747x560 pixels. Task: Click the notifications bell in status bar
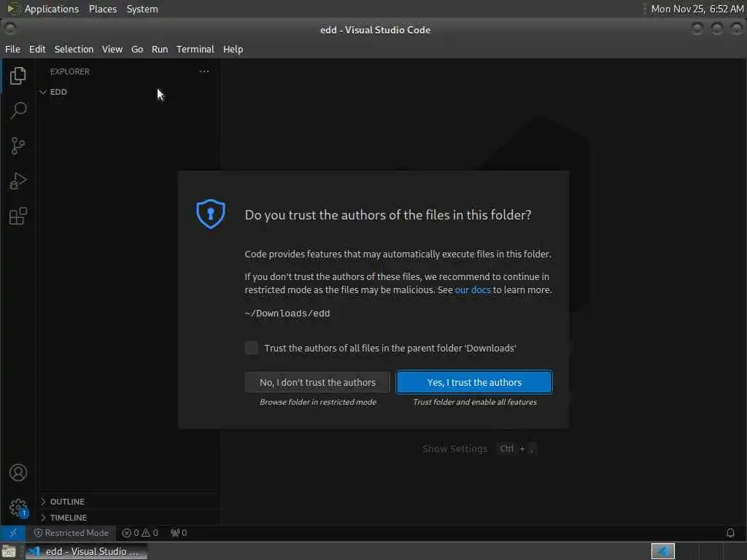pyautogui.click(x=729, y=533)
